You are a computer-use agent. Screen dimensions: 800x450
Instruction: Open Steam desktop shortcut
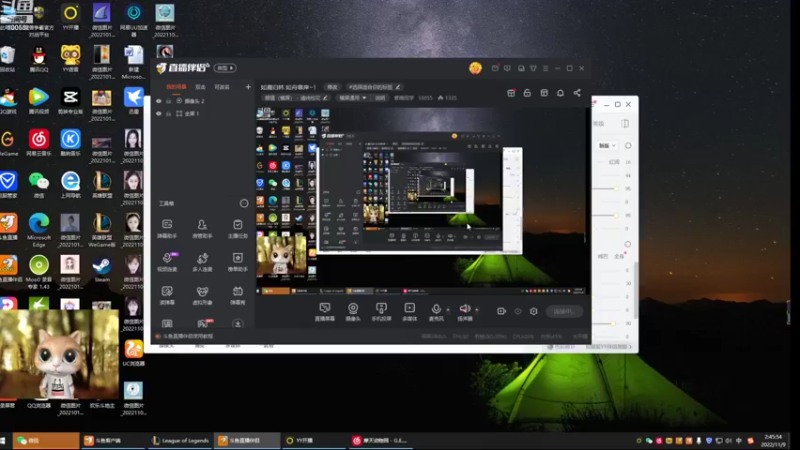[102, 269]
